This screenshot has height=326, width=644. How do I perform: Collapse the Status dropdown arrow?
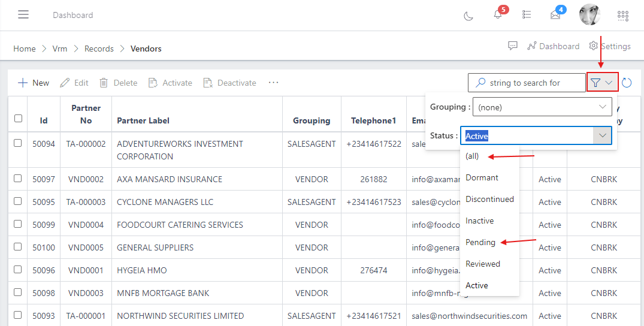(x=603, y=135)
